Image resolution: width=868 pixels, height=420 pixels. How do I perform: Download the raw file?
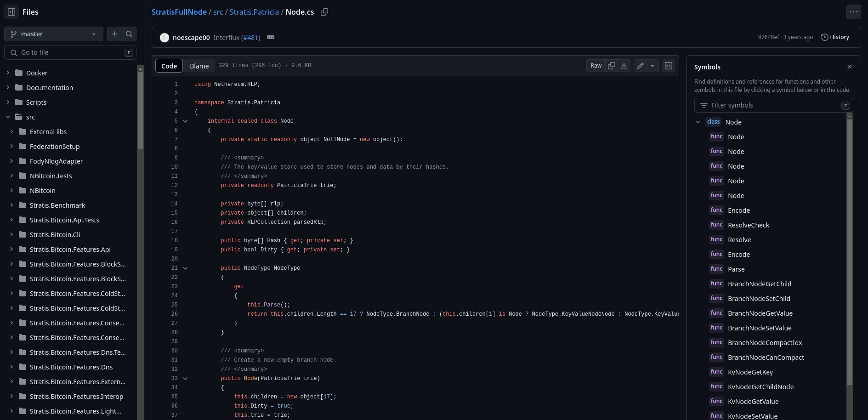(x=624, y=66)
